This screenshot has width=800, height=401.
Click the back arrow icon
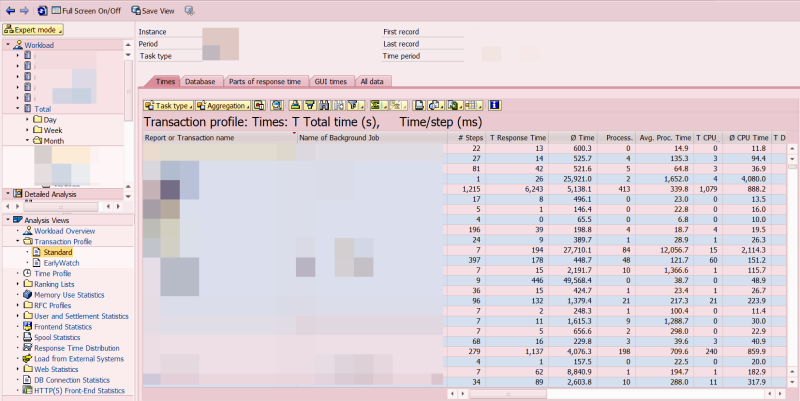point(10,11)
